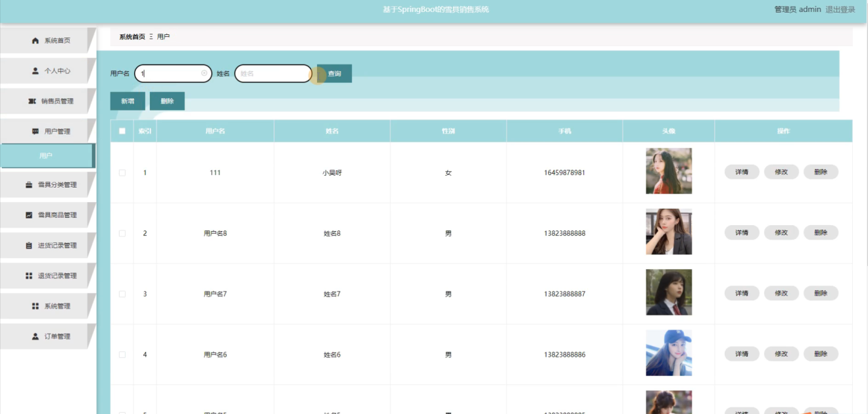Open 详情 for user 111
The image size is (868, 414).
click(742, 172)
